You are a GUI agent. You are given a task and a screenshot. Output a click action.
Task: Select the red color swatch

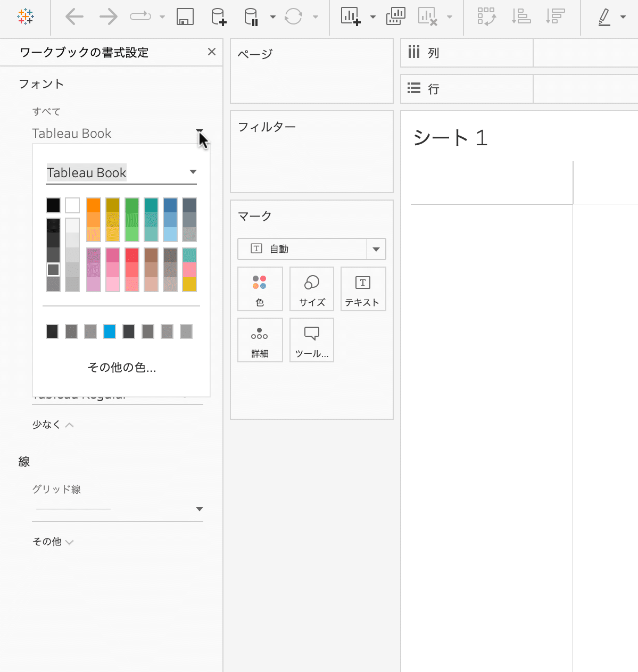(x=132, y=255)
